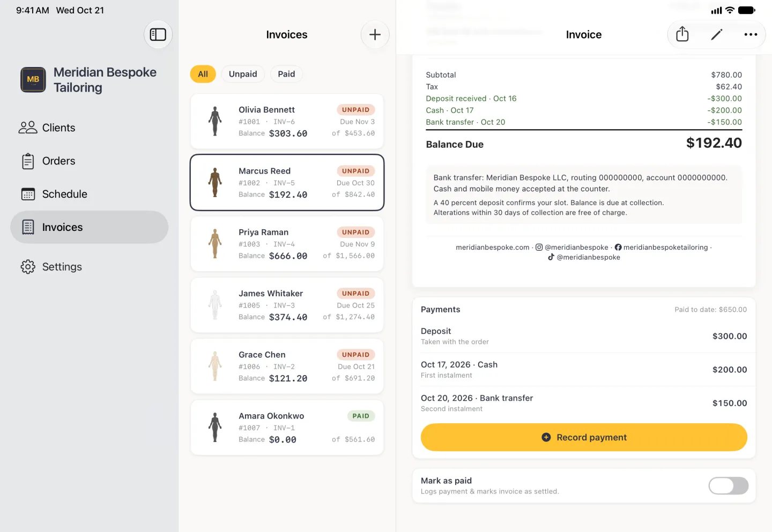Open Grace Chen's invoice card
Viewport: 772px width, 532px height.
287,366
